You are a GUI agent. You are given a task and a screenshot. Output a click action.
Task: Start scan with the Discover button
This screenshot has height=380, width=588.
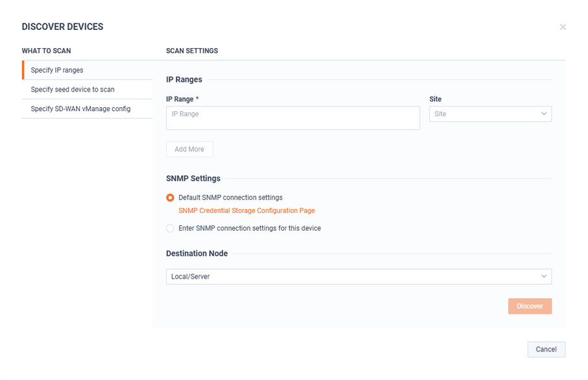click(530, 306)
